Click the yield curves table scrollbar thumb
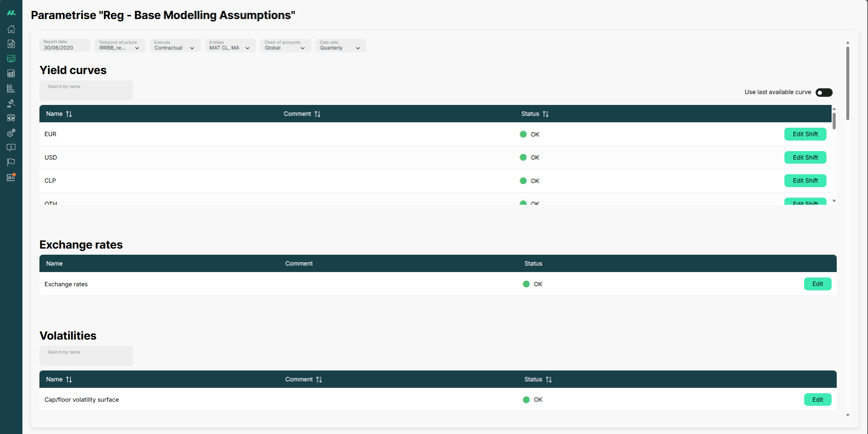Image resolution: width=868 pixels, height=434 pixels. [x=834, y=121]
